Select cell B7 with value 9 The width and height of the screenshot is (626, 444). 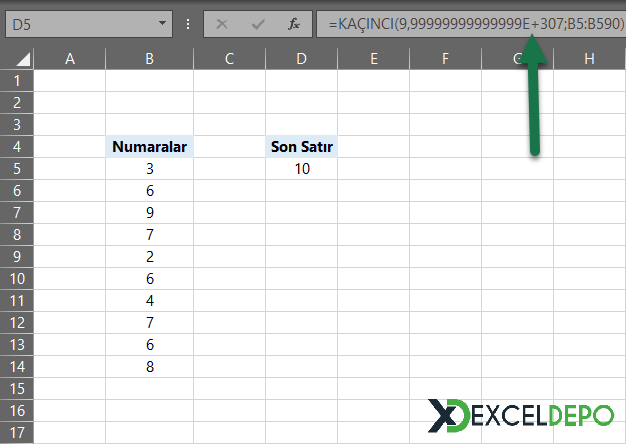click(150, 212)
